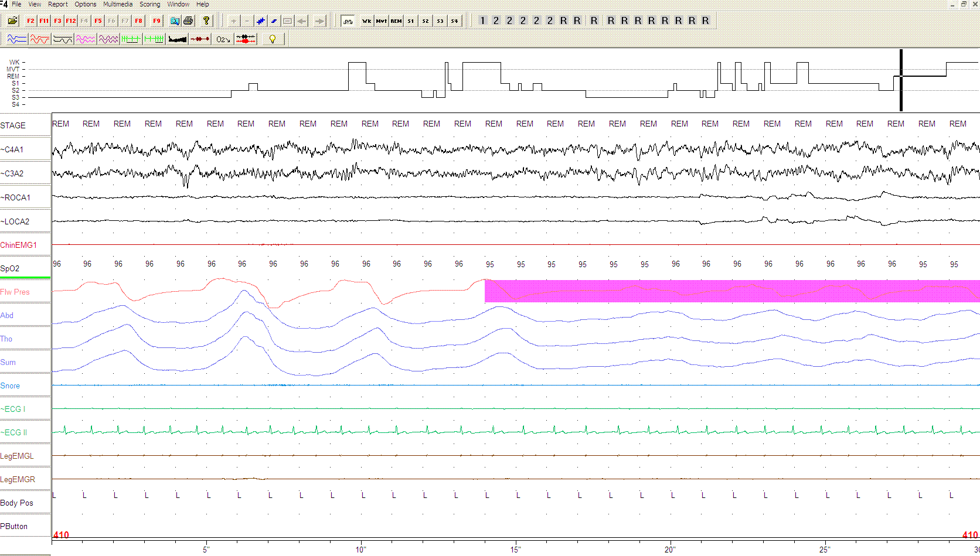Click the dark red event marker icon

tap(200, 39)
